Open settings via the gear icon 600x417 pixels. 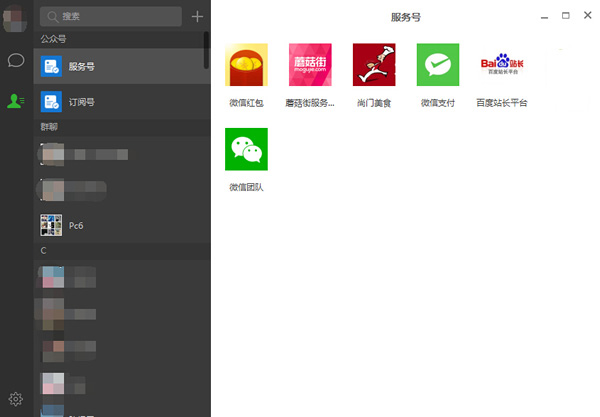(16, 399)
